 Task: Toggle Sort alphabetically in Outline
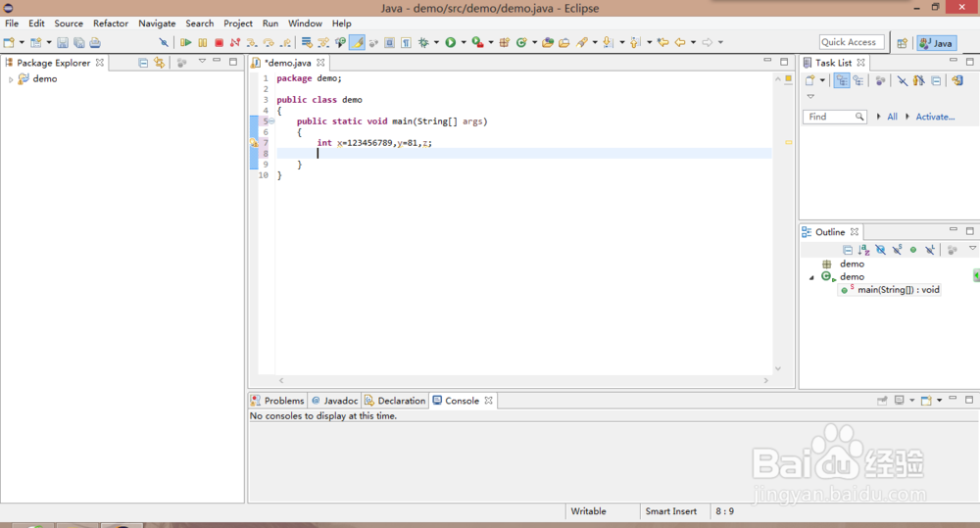click(x=863, y=250)
